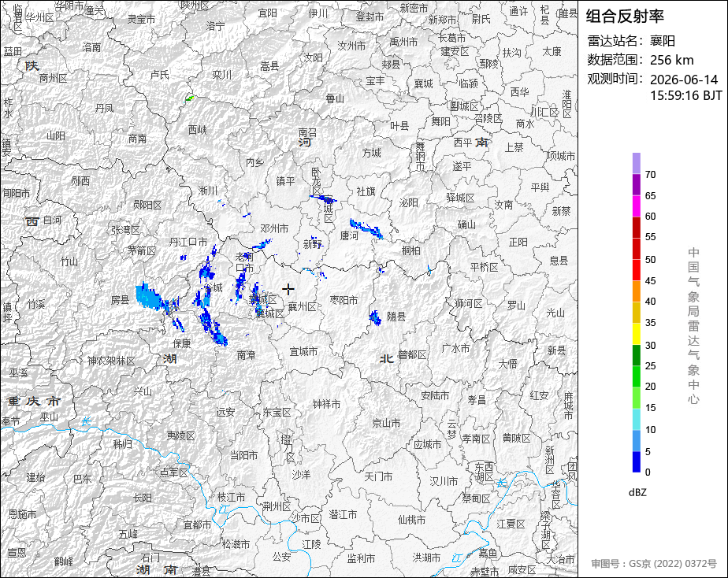
Task: Click the range value '256 km'
Action: coord(672,60)
